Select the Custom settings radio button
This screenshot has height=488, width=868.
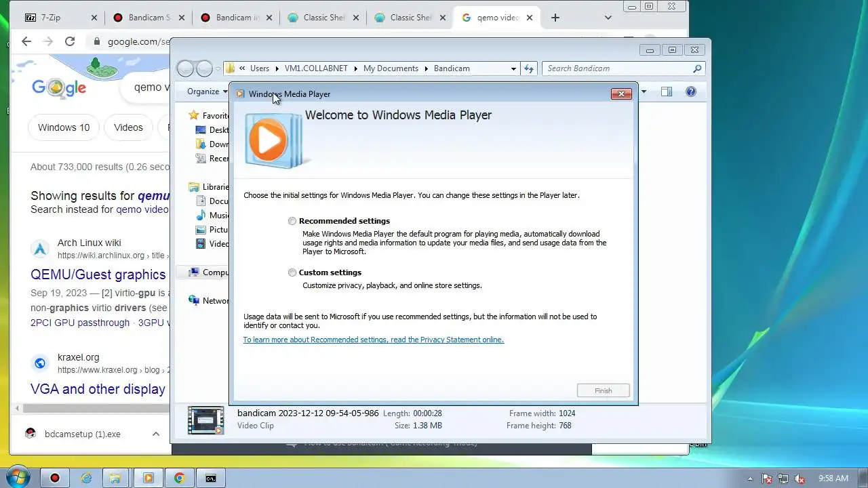pos(292,272)
